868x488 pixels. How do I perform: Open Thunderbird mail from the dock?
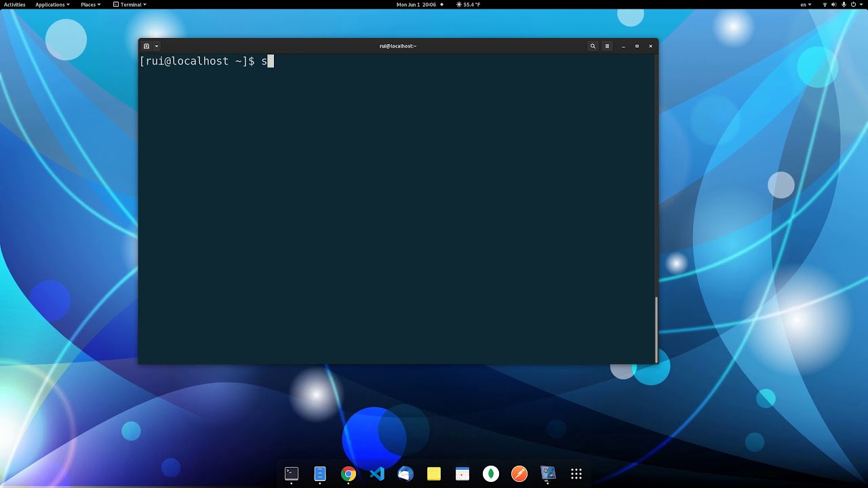coord(406,473)
